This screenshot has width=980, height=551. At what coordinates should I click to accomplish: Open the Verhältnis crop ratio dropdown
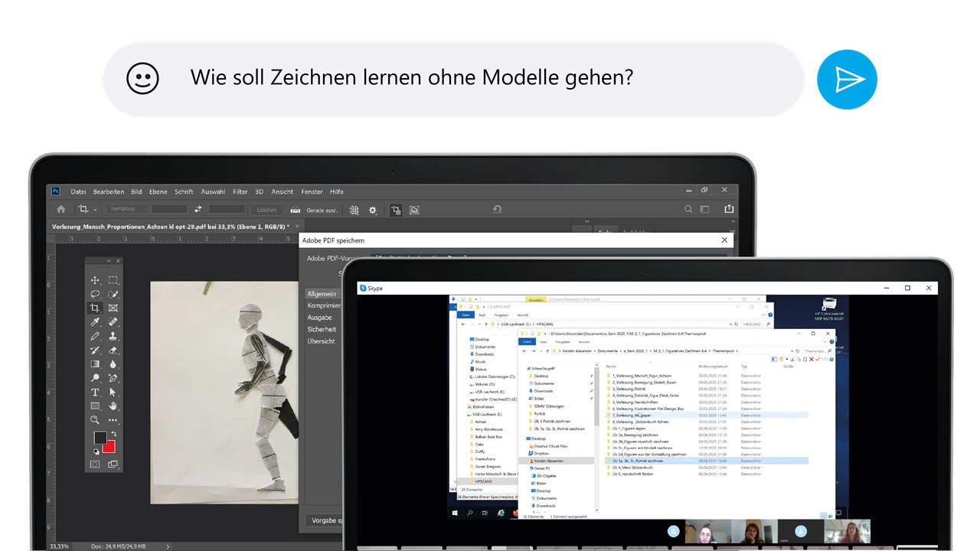pos(125,209)
